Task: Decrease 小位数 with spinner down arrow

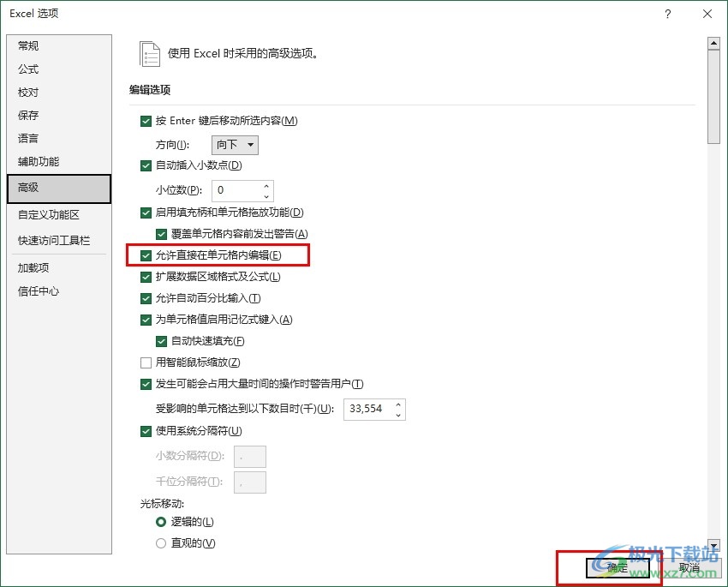Action: click(266, 195)
